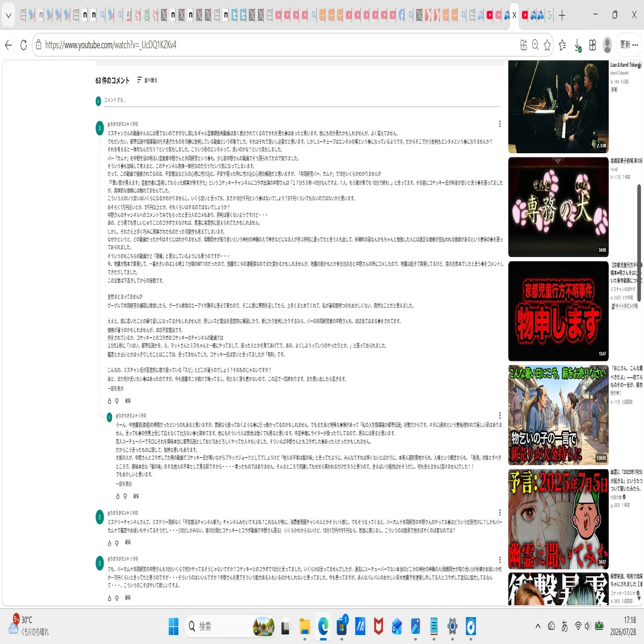Dislike the 5分前 comment
Screen dimensions: 644x644
117,598
